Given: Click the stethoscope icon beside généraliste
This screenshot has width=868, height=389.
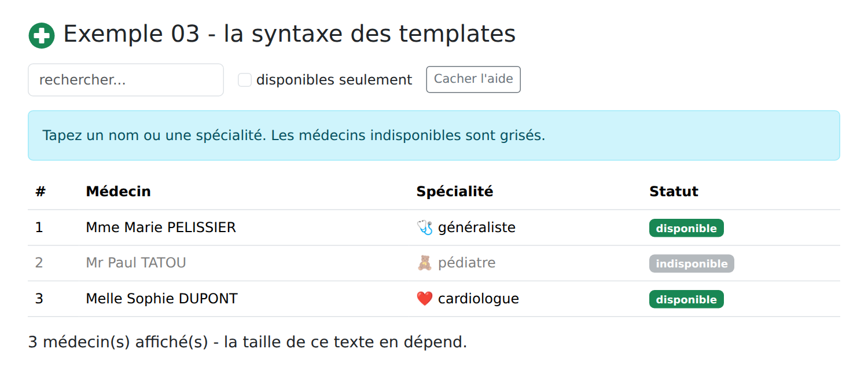Looking at the screenshot, I should (x=425, y=227).
